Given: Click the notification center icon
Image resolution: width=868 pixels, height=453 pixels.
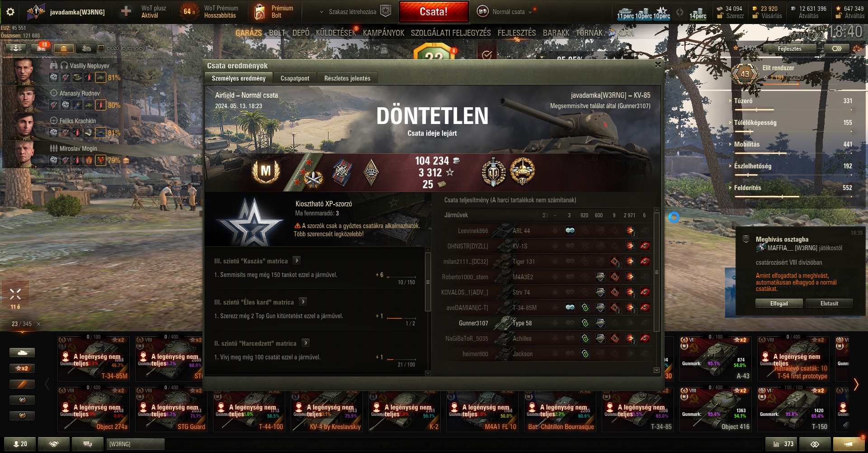Looking at the screenshot, I should point(849,444).
